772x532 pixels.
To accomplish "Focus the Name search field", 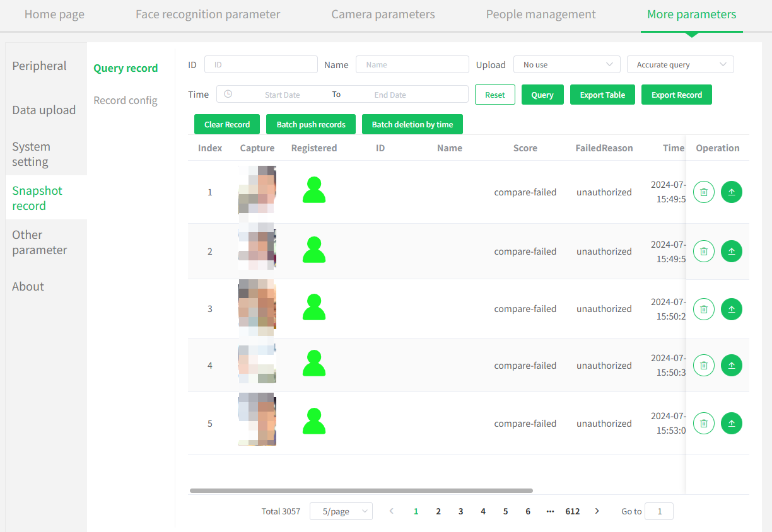I will [412, 64].
